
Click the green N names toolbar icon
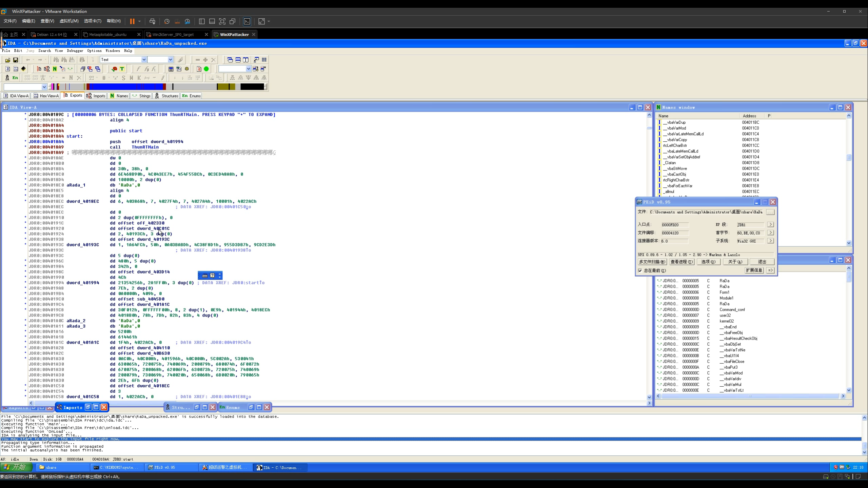coord(55,69)
